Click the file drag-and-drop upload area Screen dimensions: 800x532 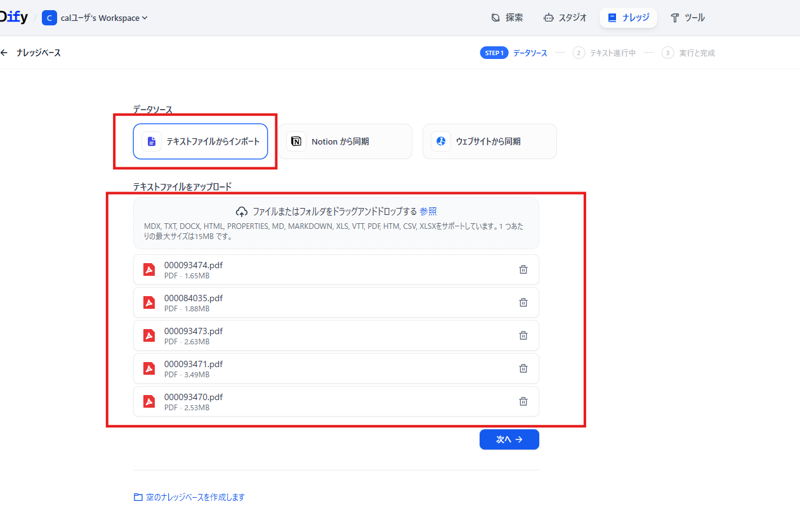(x=336, y=224)
